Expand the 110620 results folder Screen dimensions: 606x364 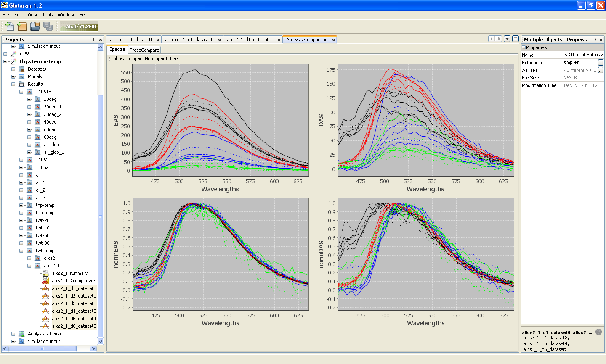point(21,160)
